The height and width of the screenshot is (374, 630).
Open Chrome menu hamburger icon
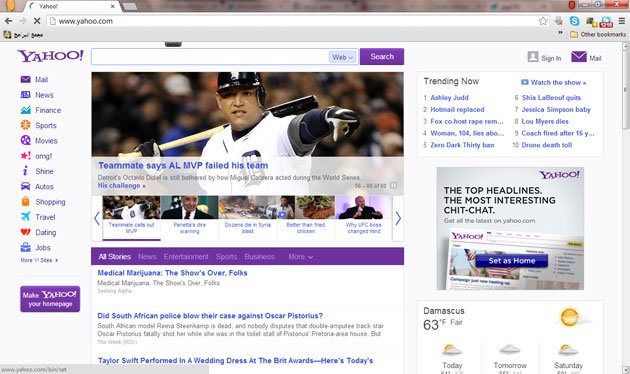[622, 21]
